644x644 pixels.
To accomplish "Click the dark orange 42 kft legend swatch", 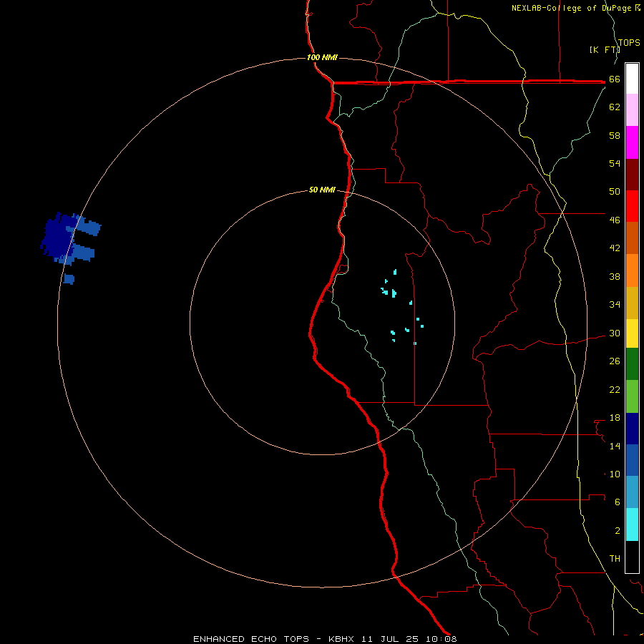I will click(632, 238).
